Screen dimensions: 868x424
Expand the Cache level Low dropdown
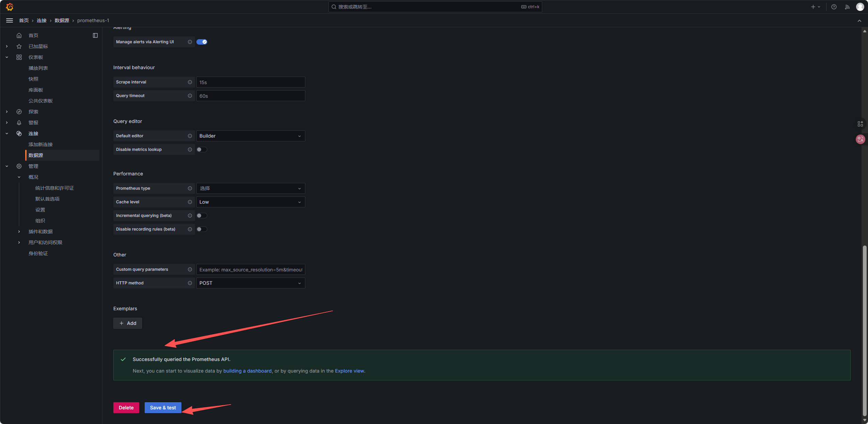tap(251, 202)
